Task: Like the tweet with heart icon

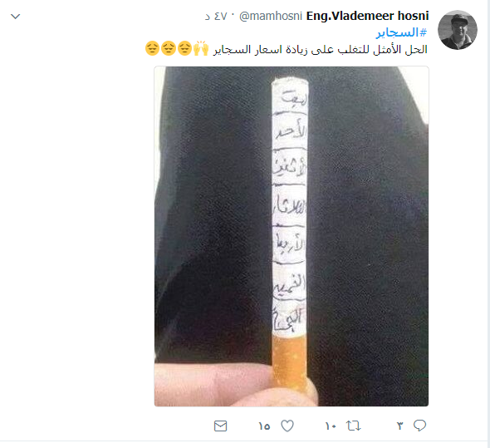Action: [287, 426]
